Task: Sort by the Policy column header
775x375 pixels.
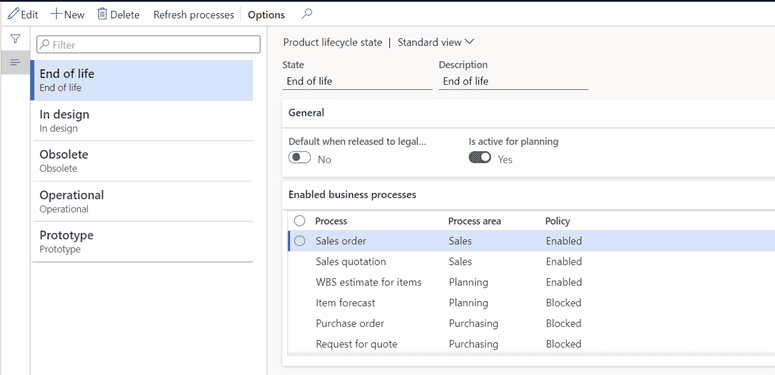Action: click(558, 221)
